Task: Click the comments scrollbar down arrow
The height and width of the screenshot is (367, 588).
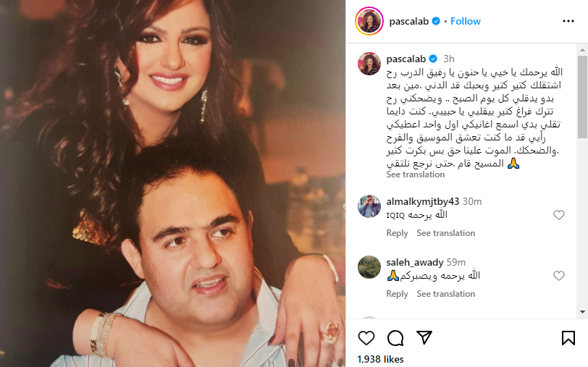Action: pos(582,312)
